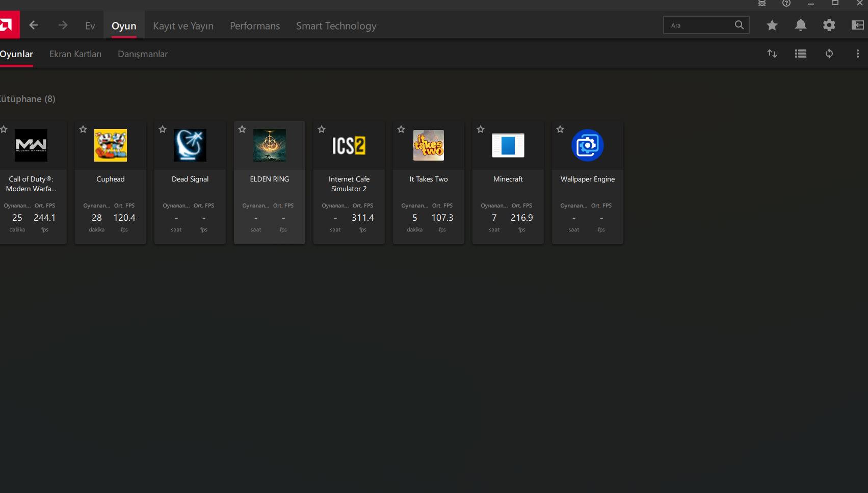The image size is (868, 493).
Task: Open the Minecraft game icon
Action: (x=508, y=145)
